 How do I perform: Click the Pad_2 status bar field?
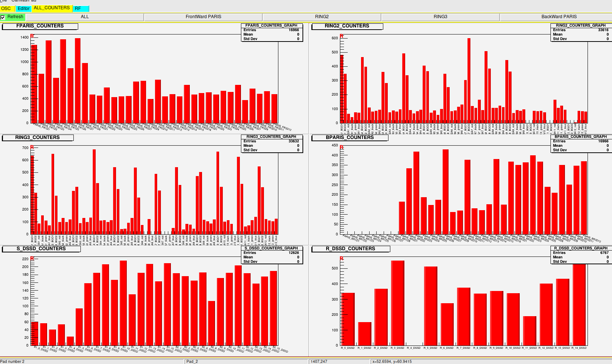click(x=246, y=361)
